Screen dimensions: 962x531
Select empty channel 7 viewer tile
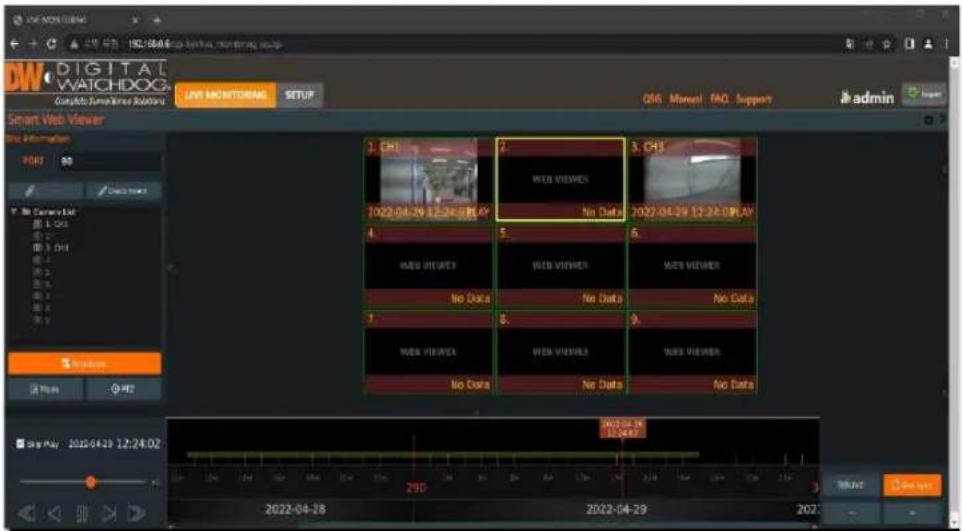point(429,353)
